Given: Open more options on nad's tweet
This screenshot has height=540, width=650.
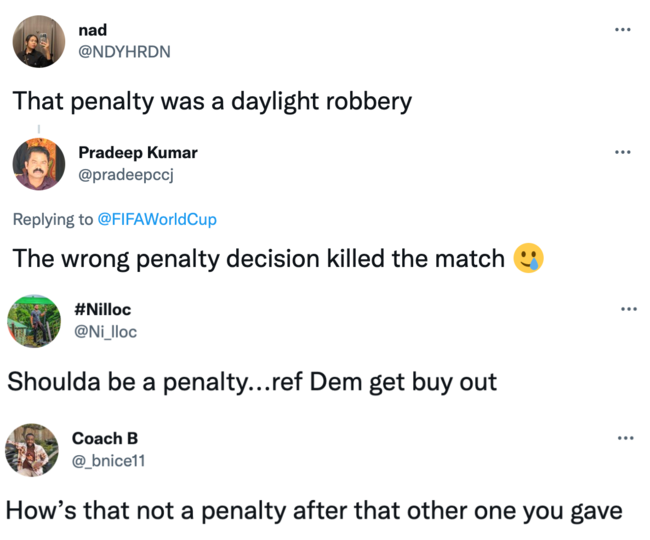Looking at the screenshot, I should [x=622, y=29].
